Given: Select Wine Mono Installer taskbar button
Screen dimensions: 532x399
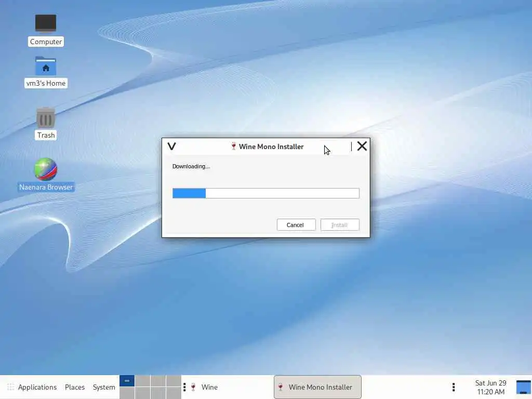Looking at the screenshot, I should point(317,387).
